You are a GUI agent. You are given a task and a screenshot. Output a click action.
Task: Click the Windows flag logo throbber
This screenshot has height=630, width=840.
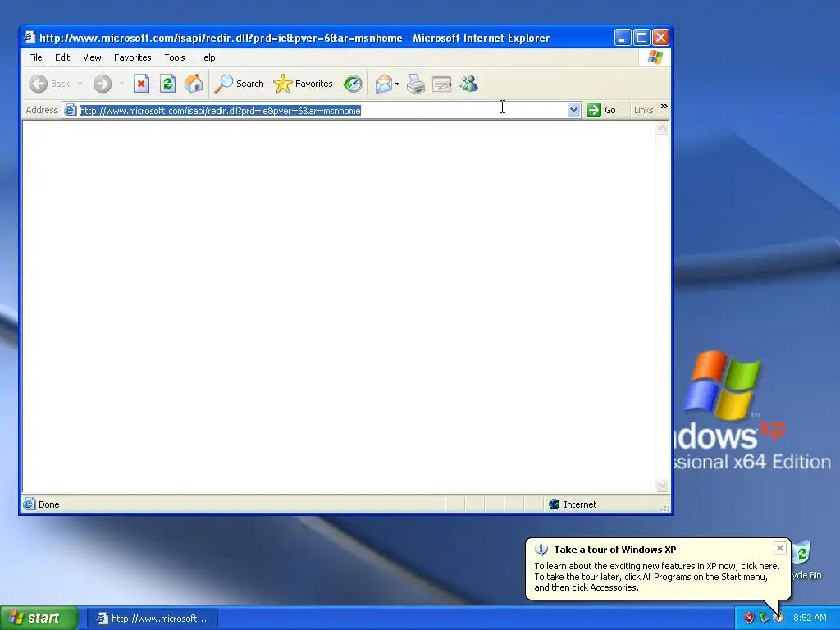(655, 57)
